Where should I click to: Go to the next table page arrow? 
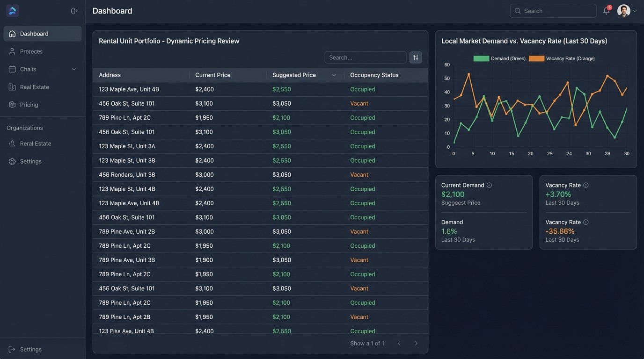coord(416,344)
